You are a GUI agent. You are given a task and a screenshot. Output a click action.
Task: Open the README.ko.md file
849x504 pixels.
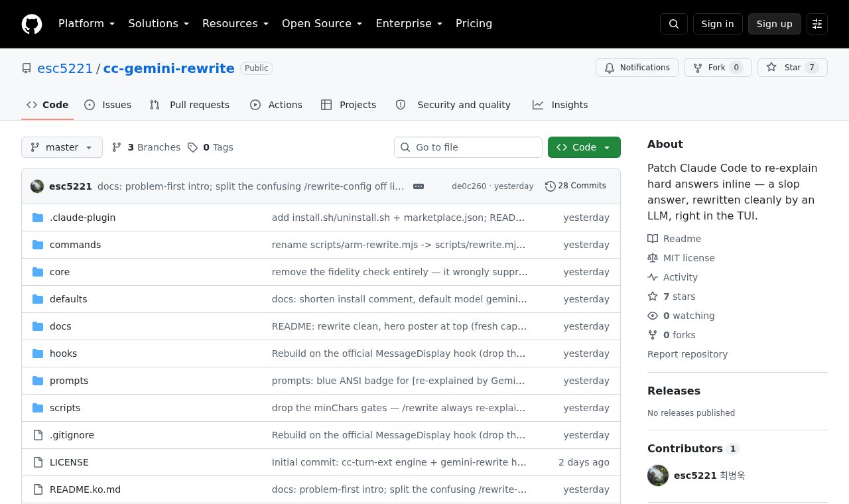85,489
